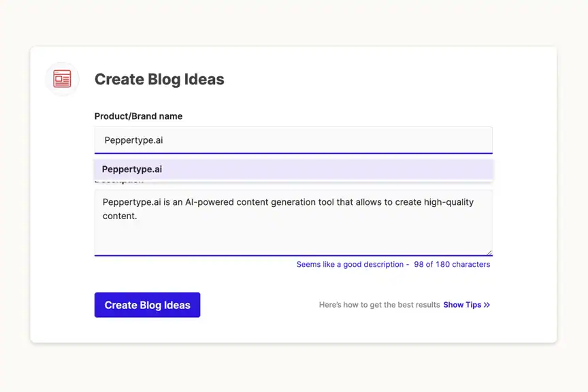Click the empty white card area below the button

pos(293,330)
